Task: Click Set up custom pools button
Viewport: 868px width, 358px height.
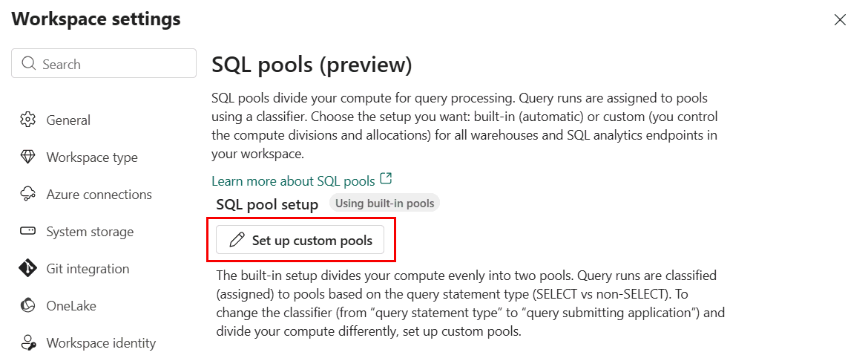Action: [300, 240]
